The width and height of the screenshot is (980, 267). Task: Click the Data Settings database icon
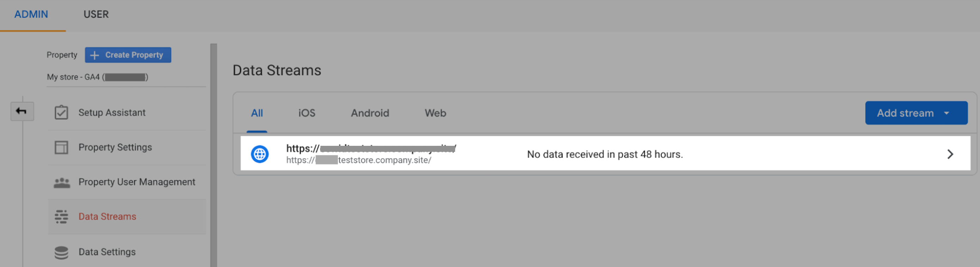tap(62, 252)
